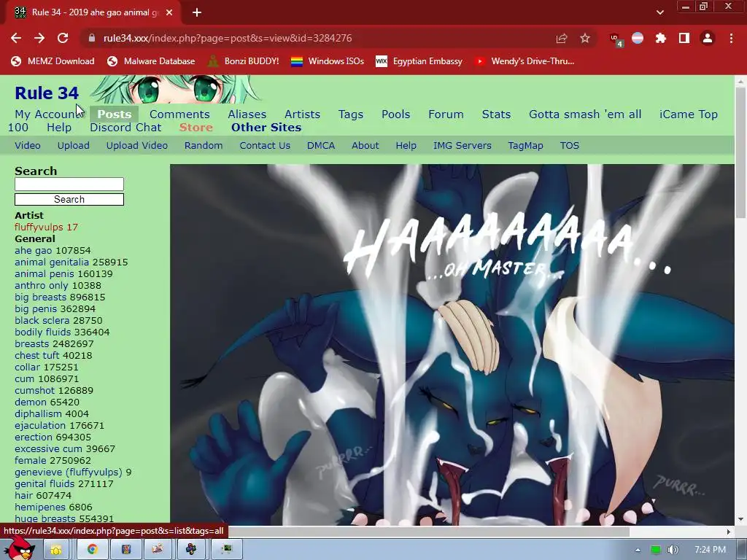This screenshot has width=747, height=560.
Task: Click the browser address bar URL
Action: 228,38
